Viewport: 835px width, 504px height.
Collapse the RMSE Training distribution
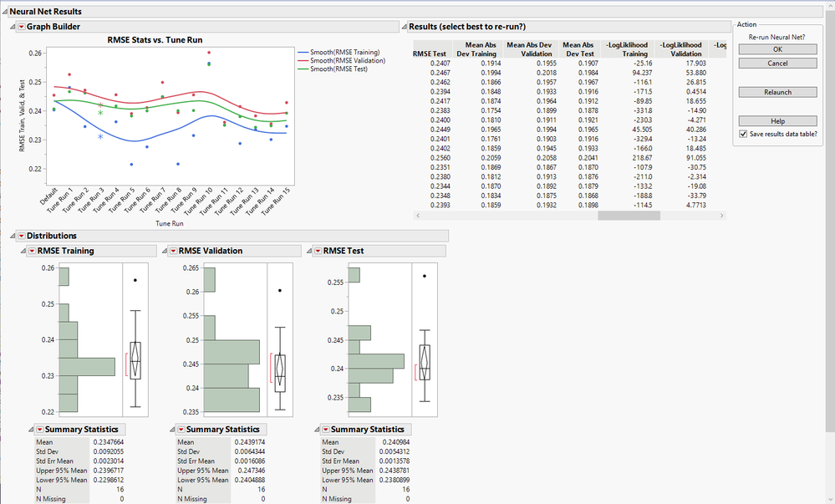pos(23,251)
